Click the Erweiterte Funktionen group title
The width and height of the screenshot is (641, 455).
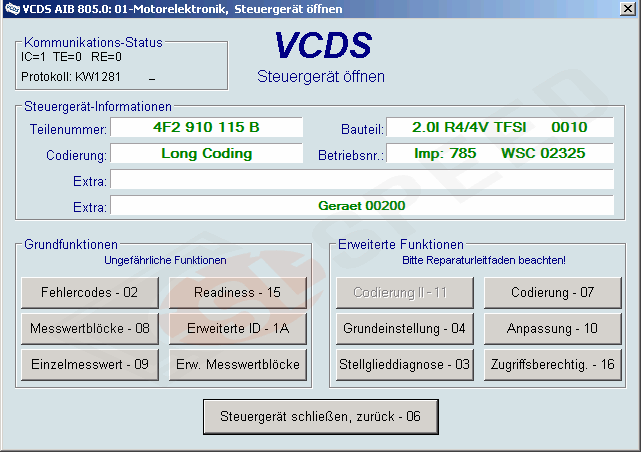[x=401, y=244]
